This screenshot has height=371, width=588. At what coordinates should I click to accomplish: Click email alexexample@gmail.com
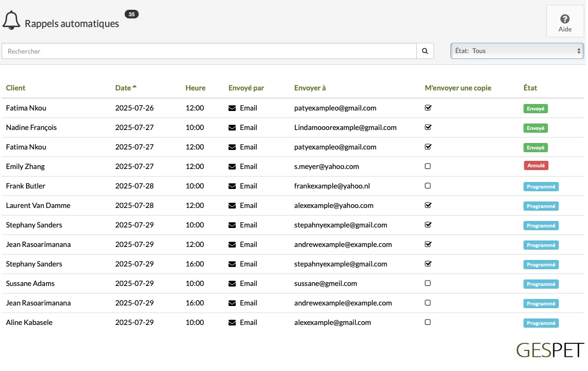tap(332, 323)
